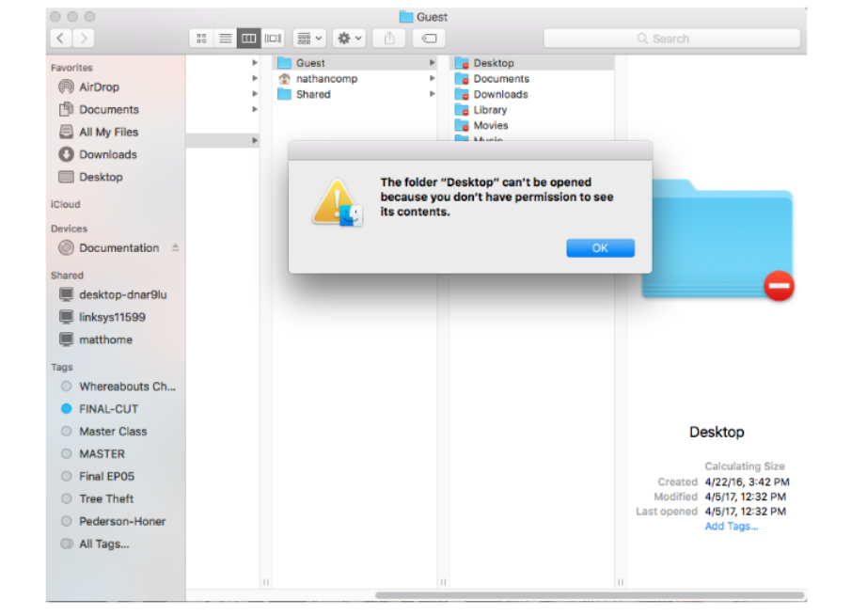The height and width of the screenshot is (616, 867).
Task: Click the Search field
Action: [671, 39]
